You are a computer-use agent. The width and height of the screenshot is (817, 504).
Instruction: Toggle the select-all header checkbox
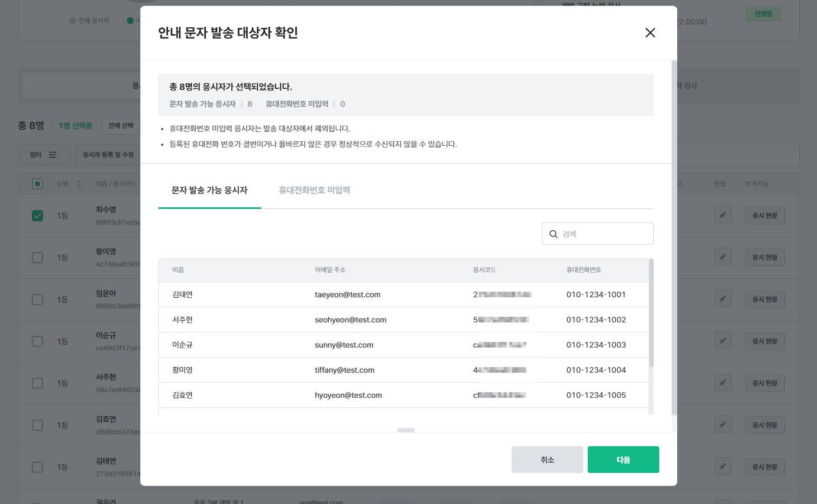pyautogui.click(x=37, y=184)
